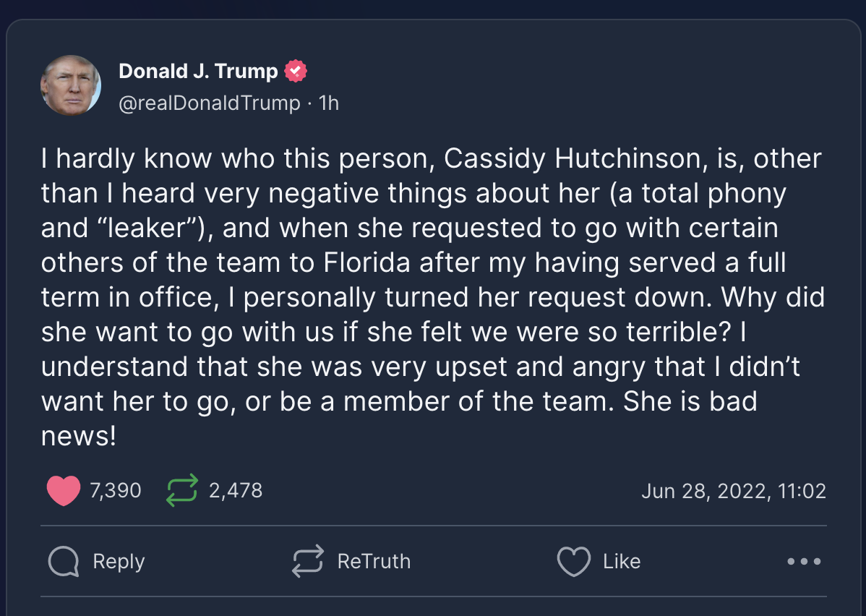Viewport: 866px width, 616px height.
Task: Open the Donald J. Trump display name
Action: tap(198, 72)
